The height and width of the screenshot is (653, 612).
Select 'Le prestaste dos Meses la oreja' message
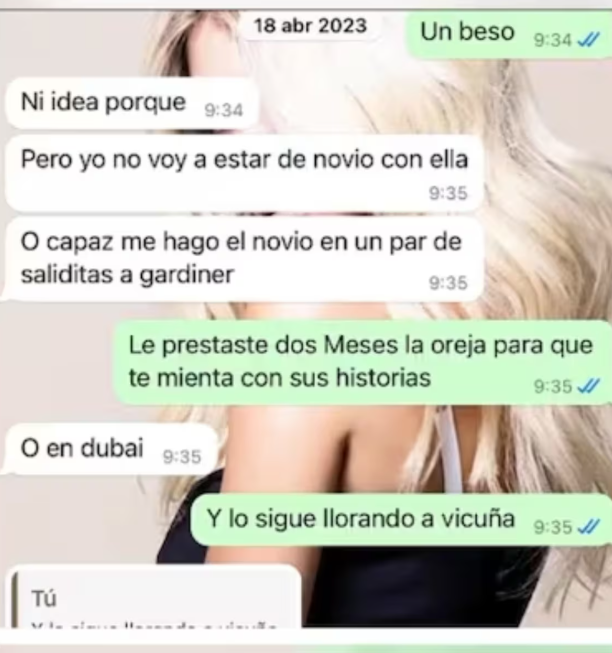(363, 362)
